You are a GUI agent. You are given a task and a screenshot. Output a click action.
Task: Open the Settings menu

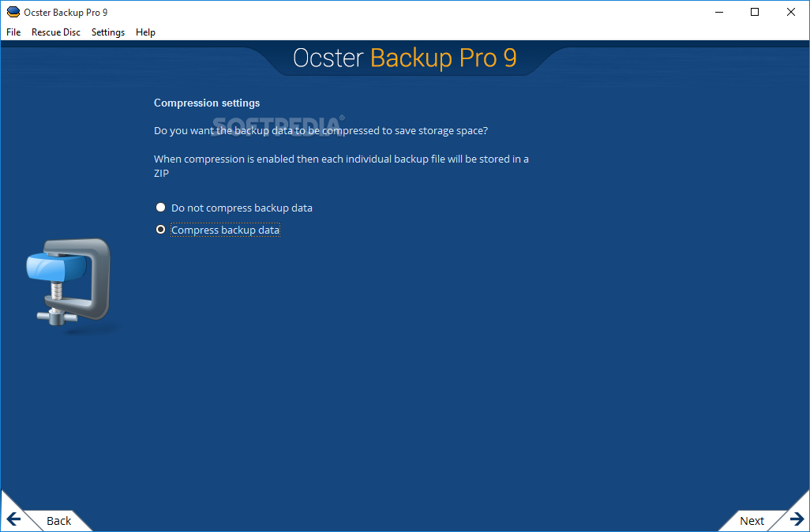[x=108, y=32]
